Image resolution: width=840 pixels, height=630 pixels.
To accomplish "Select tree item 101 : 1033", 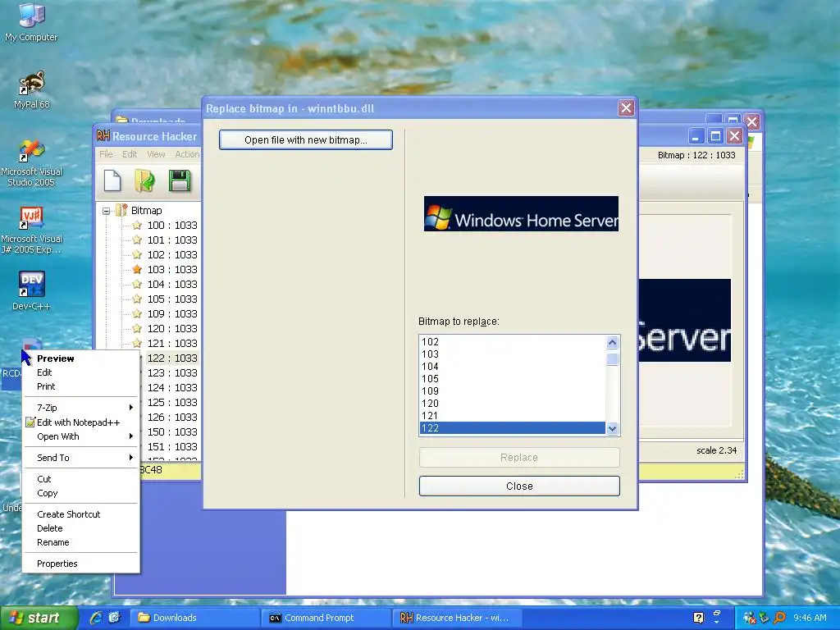I will pos(172,240).
